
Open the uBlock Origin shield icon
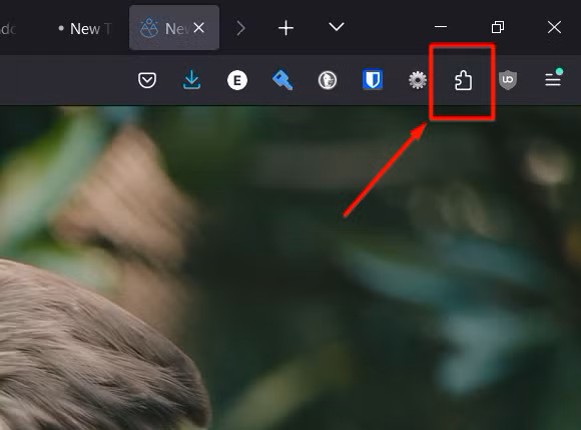508,80
